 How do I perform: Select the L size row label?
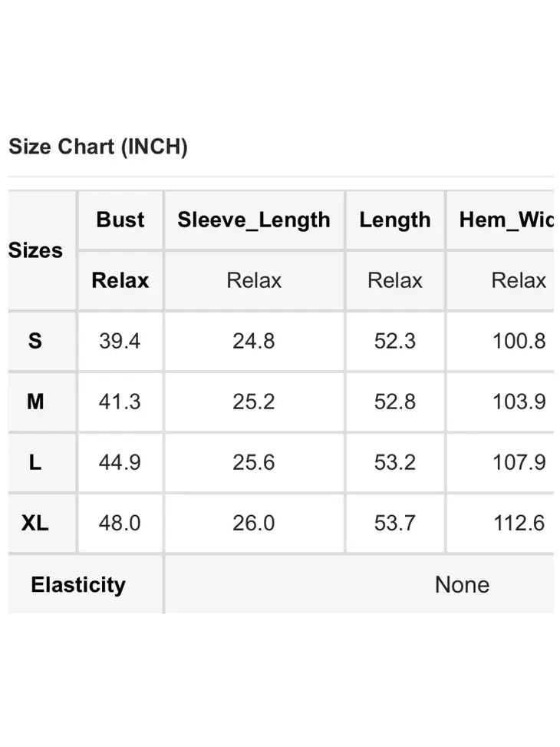click(35, 462)
